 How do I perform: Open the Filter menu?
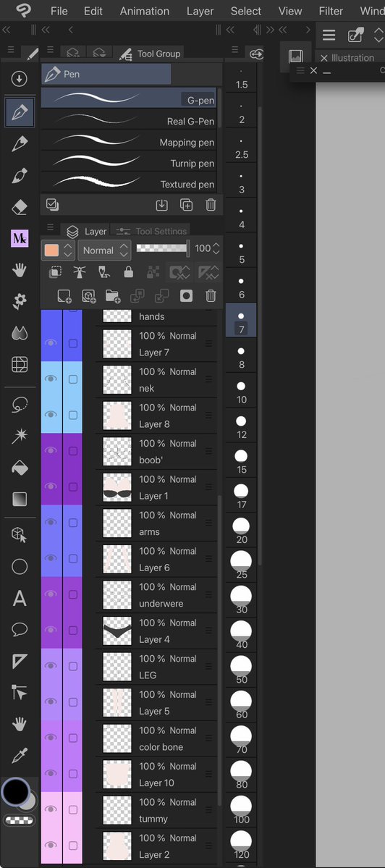(x=331, y=11)
